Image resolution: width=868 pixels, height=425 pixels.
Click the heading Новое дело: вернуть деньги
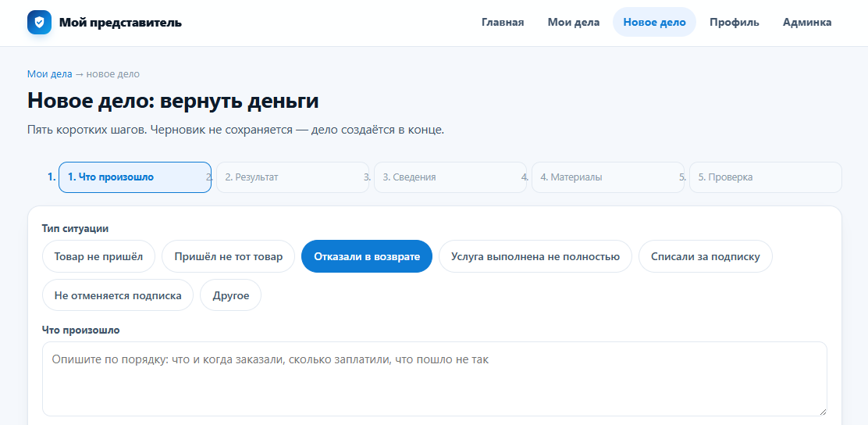coord(173,102)
